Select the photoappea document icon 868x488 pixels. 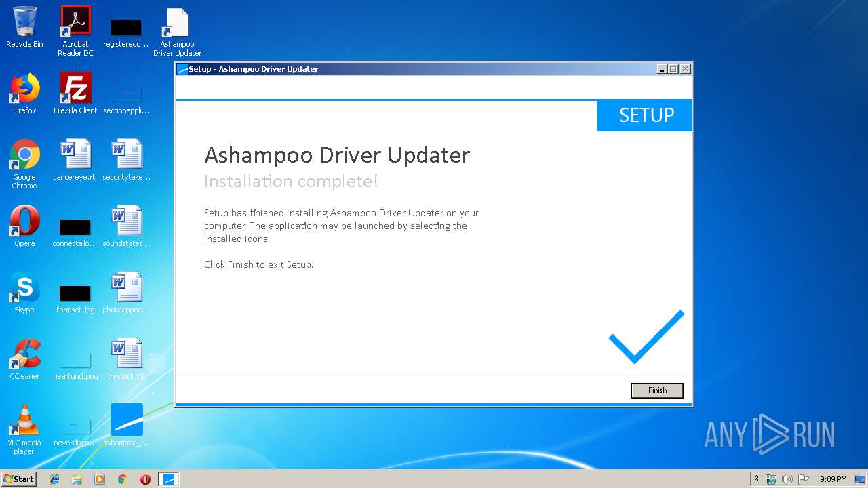tap(127, 293)
